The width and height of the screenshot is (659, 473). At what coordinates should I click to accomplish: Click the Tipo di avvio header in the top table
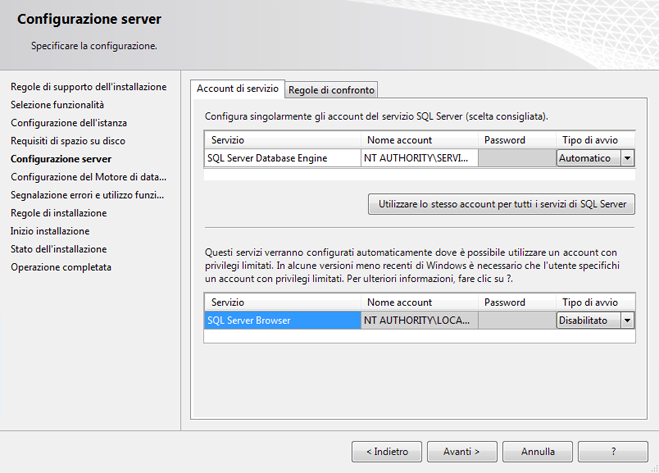point(596,140)
